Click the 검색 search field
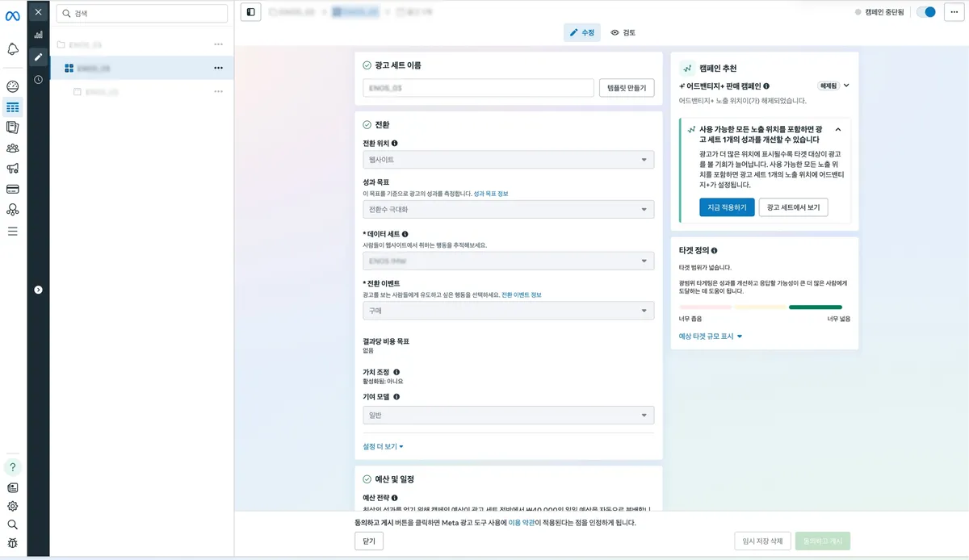Image resolution: width=969 pixels, height=560 pixels. pos(142,14)
